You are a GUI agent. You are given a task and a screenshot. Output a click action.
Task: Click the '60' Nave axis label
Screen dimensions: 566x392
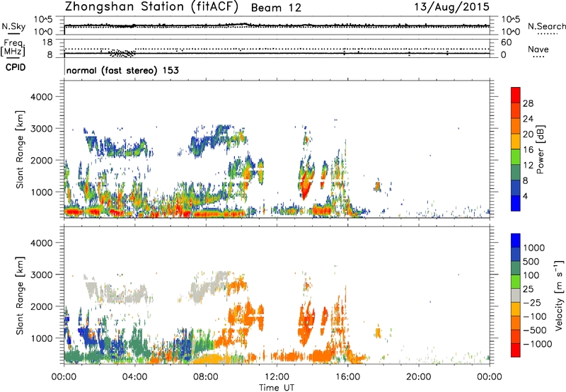(x=506, y=42)
